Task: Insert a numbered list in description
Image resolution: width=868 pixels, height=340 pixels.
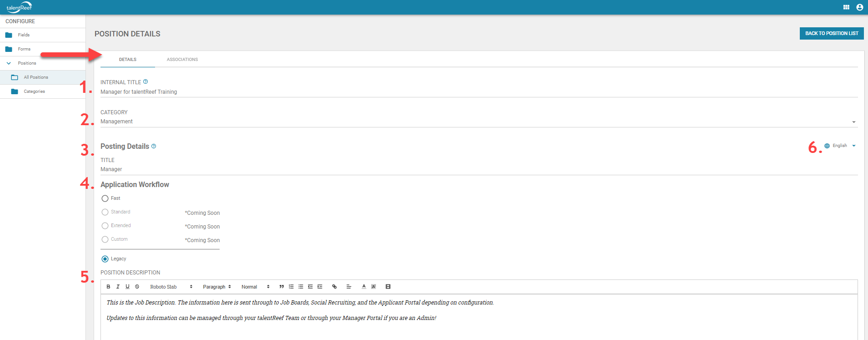Action: 291,287
